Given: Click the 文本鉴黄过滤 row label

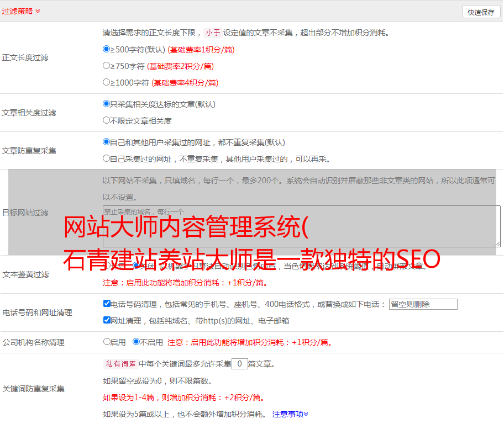Looking at the screenshot, I should (26, 274).
